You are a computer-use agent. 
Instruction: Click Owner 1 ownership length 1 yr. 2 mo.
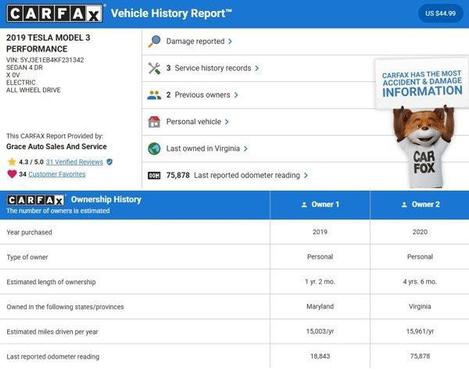(x=320, y=282)
